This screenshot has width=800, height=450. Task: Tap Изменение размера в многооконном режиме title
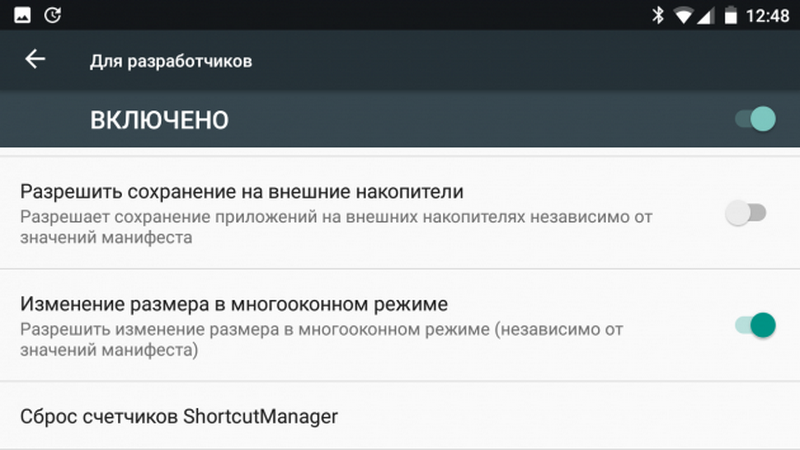234,302
